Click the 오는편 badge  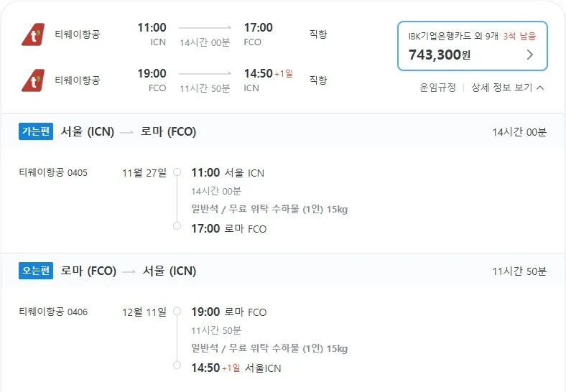pos(36,271)
